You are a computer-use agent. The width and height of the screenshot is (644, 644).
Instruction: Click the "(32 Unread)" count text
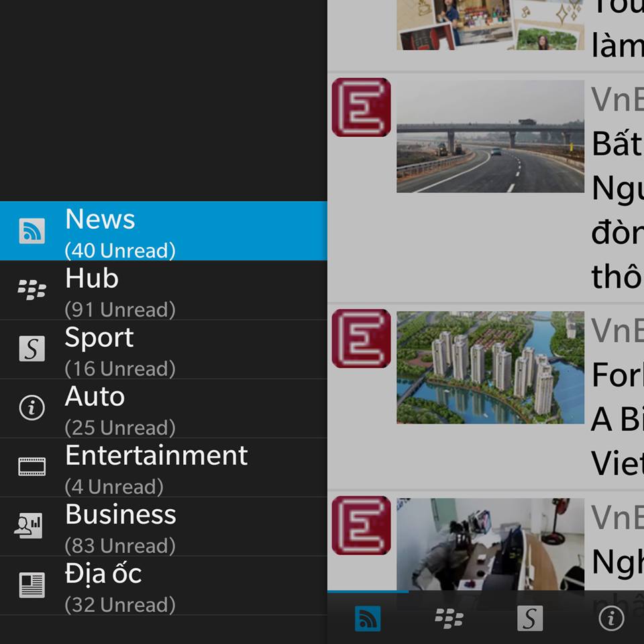pyautogui.click(x=120, y=605)
